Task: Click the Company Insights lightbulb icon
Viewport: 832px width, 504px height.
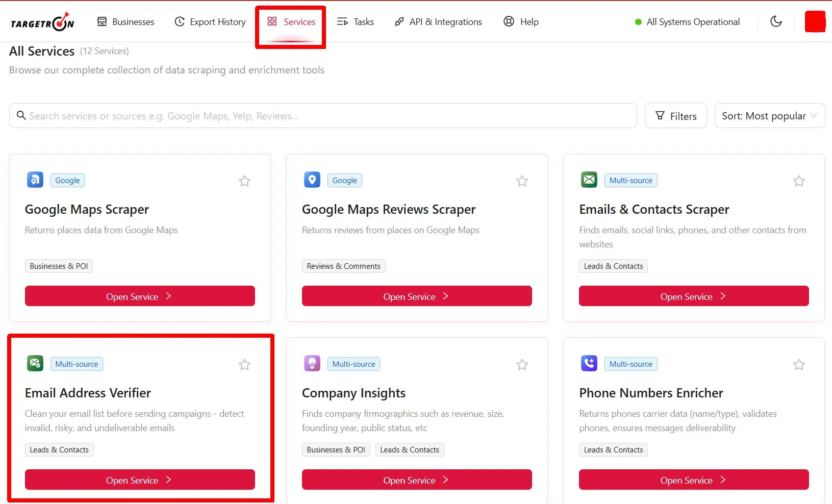Action: pyautogui.click(x=312, y=364)
